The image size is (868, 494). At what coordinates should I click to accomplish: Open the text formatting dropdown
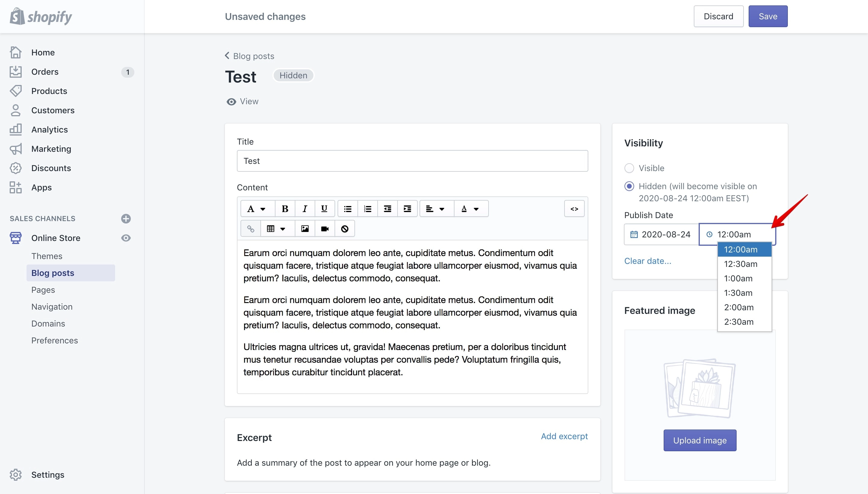[257, 209]
